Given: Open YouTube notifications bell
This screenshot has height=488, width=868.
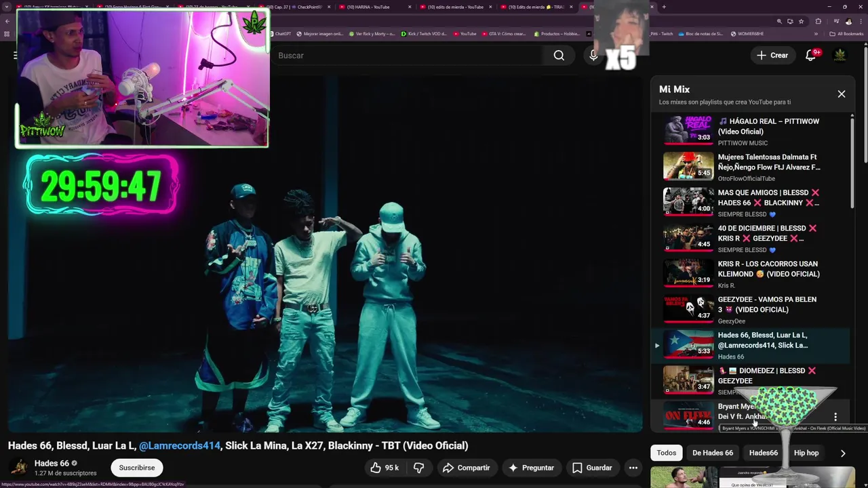Looking at the screenshot, I should (x=811, y=55).
